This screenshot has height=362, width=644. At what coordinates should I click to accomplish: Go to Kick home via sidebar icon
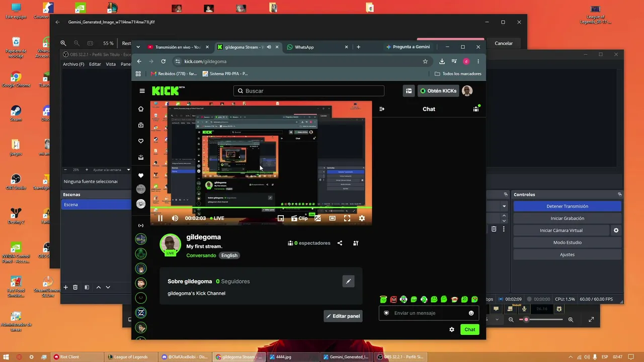coord(141,109)
